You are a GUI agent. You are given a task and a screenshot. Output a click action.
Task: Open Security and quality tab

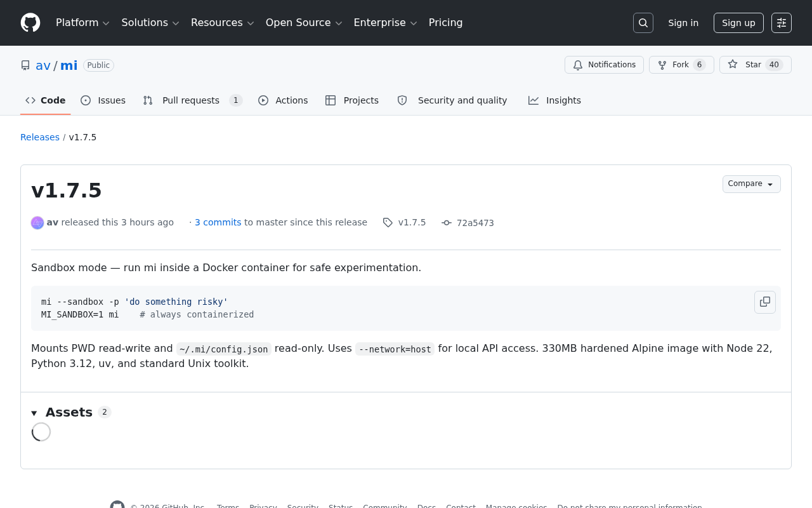[452, 100]
